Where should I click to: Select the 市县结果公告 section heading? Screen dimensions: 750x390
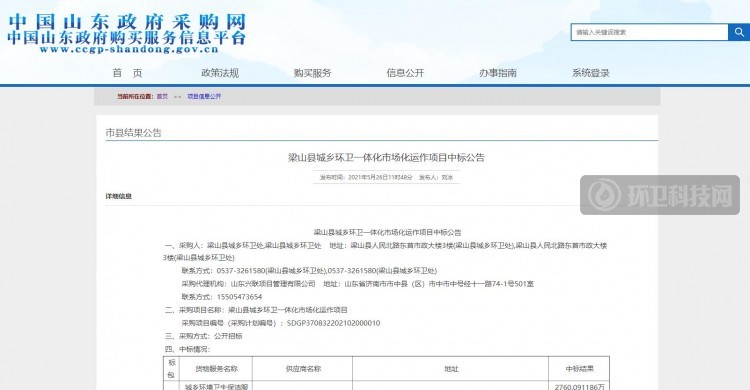(133, 133)
